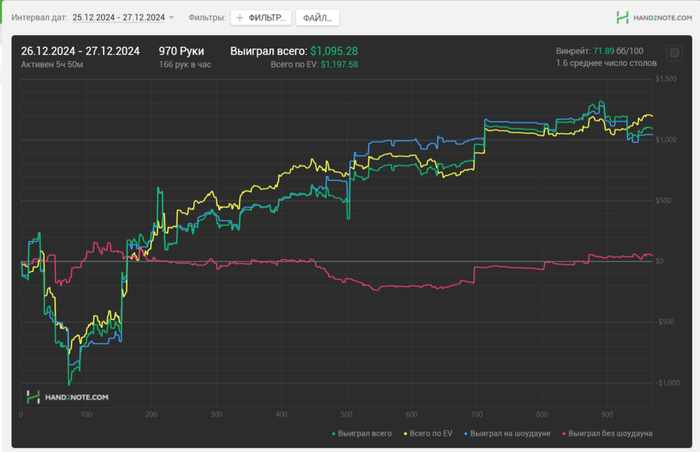Click the total won value $1,095.28
Image resolution: width=700 pixels, height=452 pixels.
334,51
